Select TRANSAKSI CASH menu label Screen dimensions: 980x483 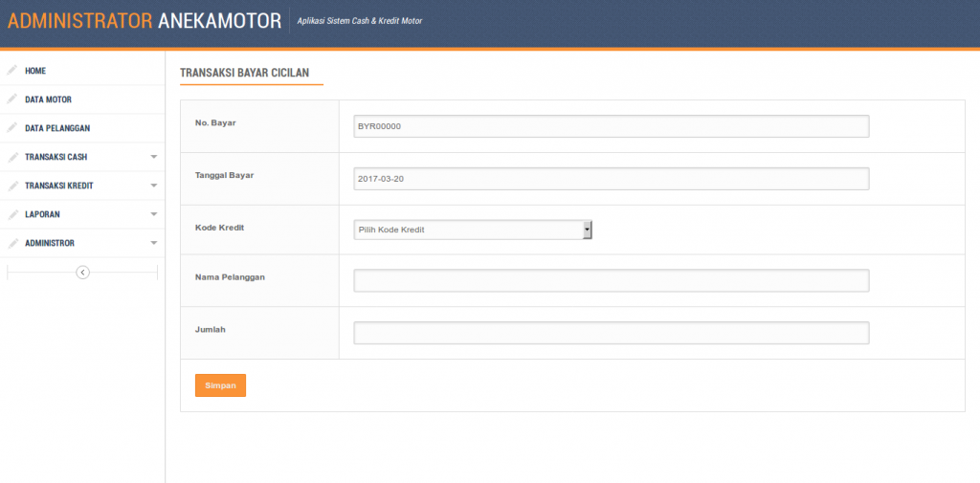pyautogui.click(x=56, y=157)
